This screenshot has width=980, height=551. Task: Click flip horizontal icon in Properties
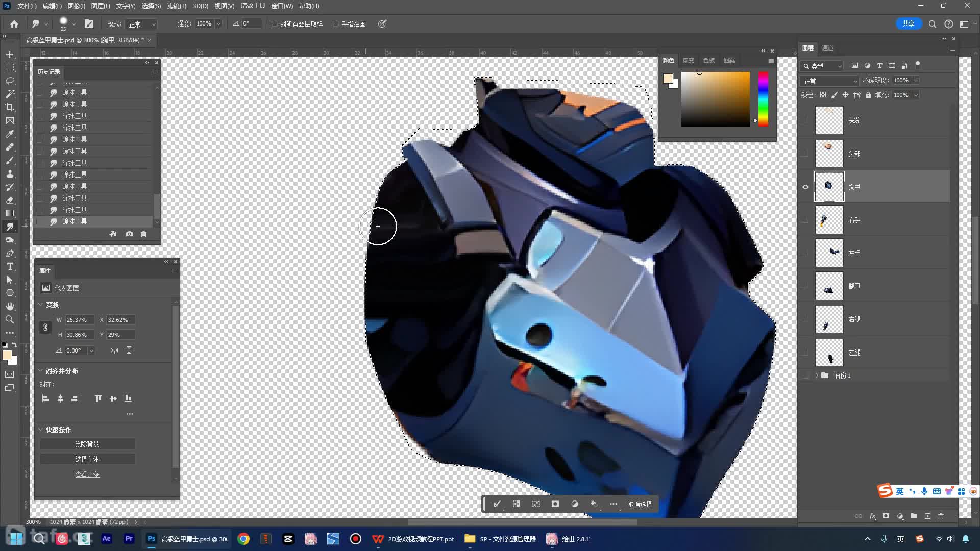(x=114, y=350)
